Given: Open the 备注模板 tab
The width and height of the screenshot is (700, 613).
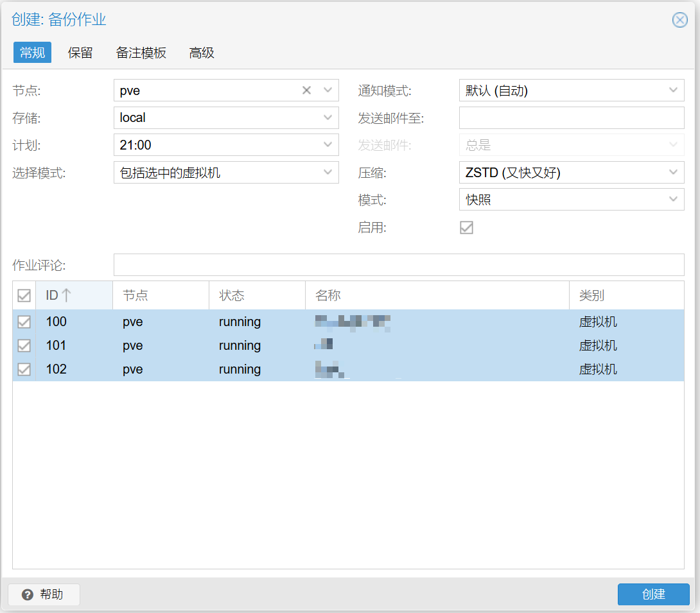Looking at the screenshot, I should pyautogui.click(x=141, y=53).
